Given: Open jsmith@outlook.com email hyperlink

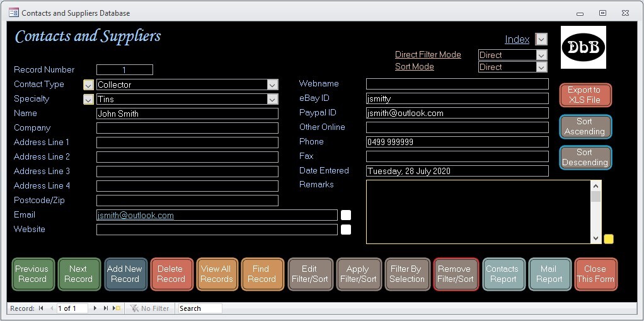Looking at the screenshot, I should coord(135,216).
